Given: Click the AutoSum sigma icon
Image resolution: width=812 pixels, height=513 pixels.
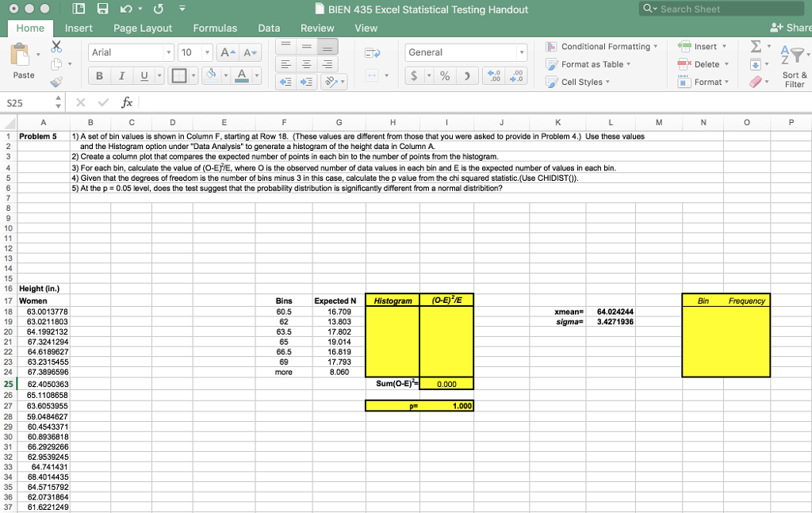Looking at the screenshot, I should [x=755, y=47].
